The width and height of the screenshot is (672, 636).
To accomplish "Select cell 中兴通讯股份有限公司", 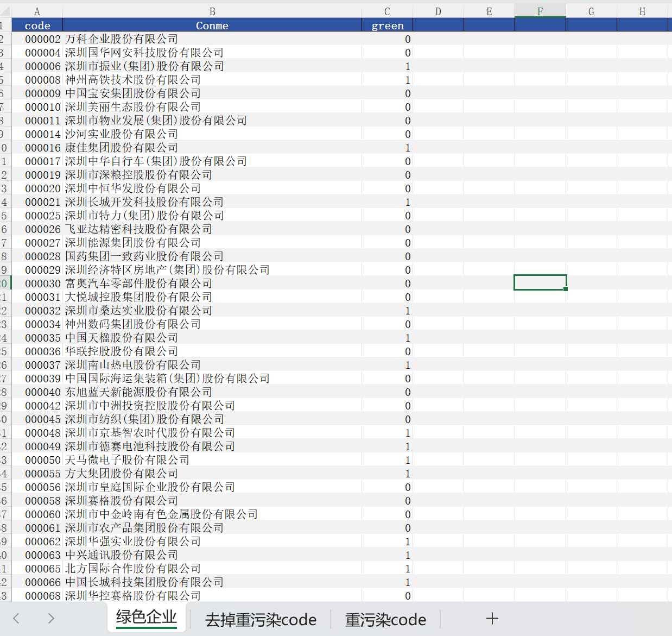I will pos(212,555).
